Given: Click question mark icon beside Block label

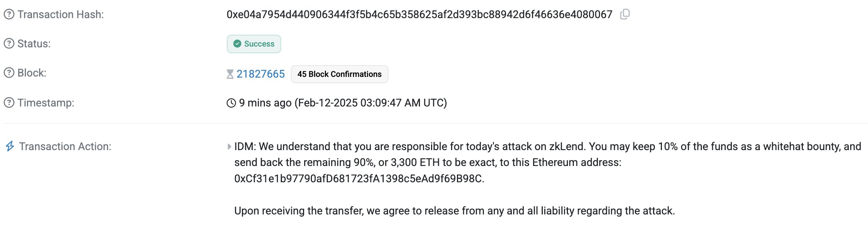Looking at the screenshot, I should [9, 73].
